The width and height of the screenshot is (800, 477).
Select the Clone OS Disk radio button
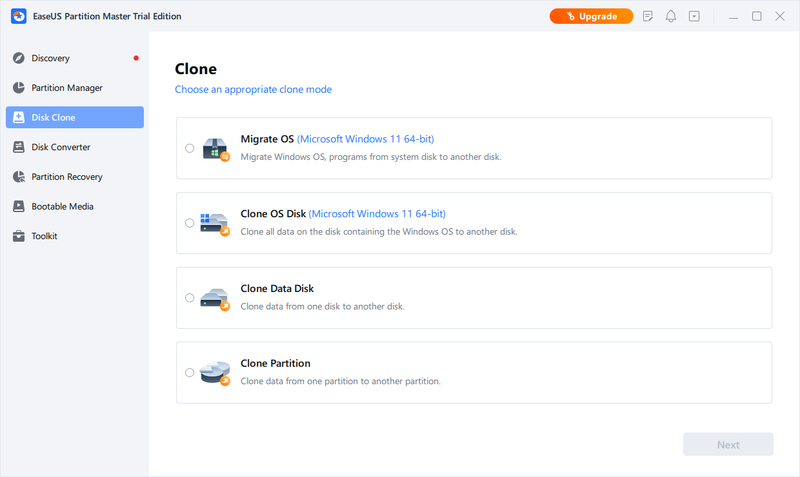click(x=189, y=223)
